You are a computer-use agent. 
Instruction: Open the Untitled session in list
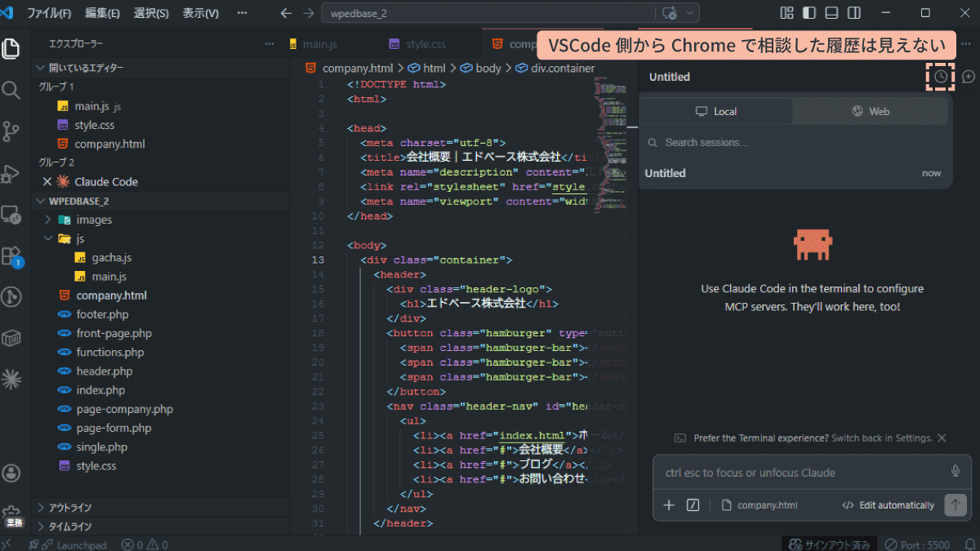click(x=795, y=173)
